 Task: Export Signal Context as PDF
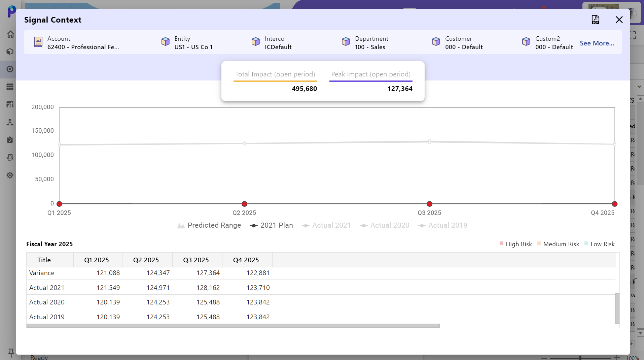pos(595,20)
